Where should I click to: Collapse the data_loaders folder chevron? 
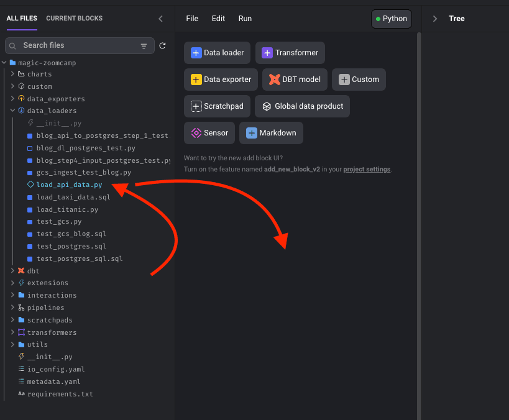point(12,111)
